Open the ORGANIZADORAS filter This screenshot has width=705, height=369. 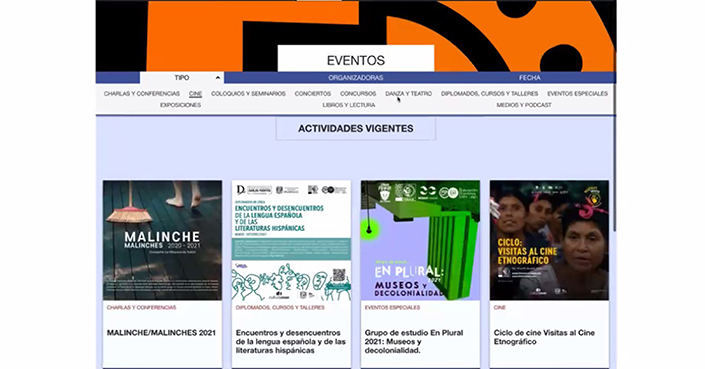[355, 78]
